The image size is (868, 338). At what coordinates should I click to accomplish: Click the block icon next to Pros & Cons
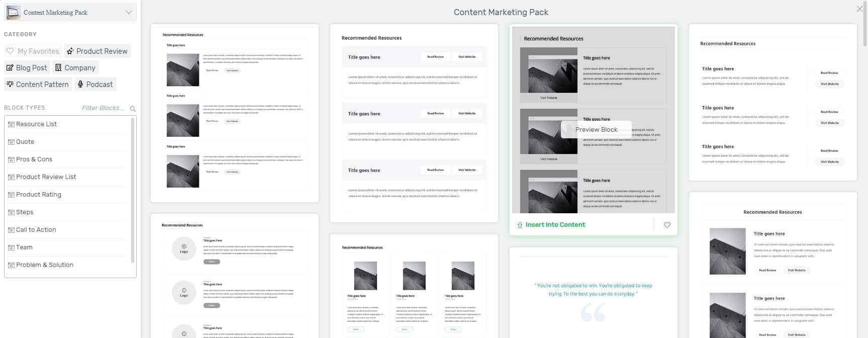(11, 159)
